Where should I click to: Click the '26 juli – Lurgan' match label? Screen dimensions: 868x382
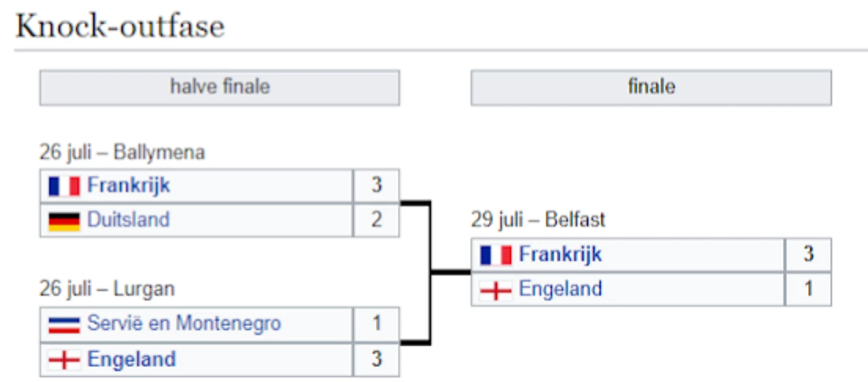coord(107,289)
